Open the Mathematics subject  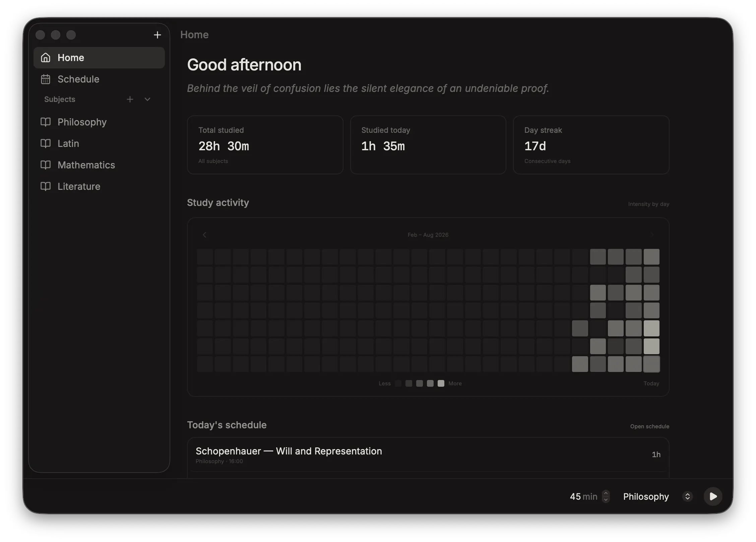[x=99, y=165]
